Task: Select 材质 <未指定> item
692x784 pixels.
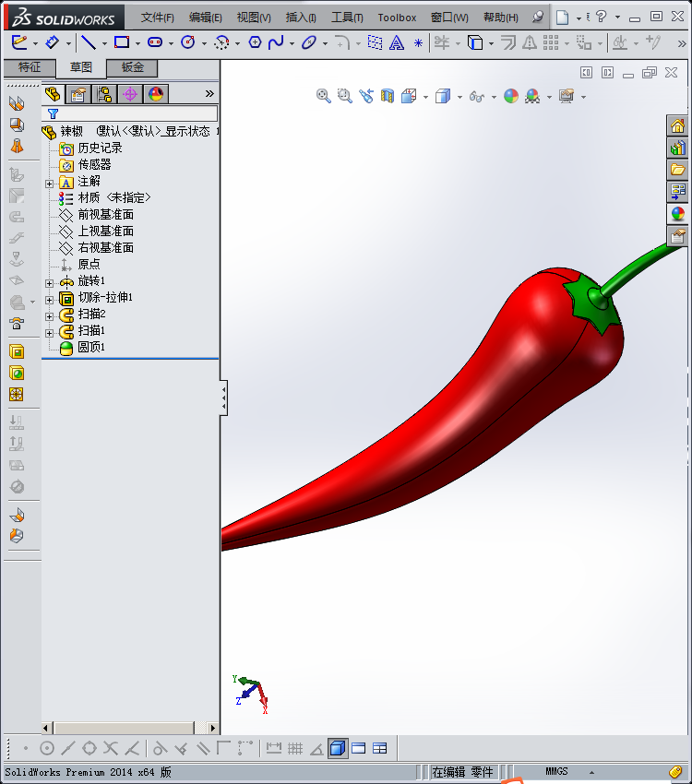Action: tap(104, 198)
